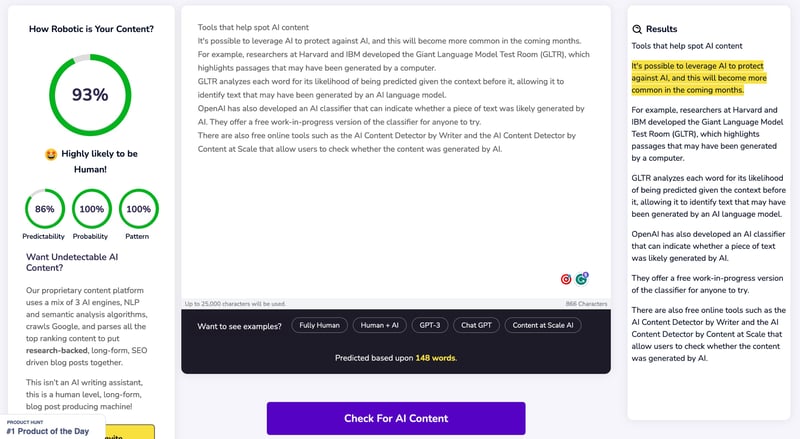
Task: Click the 93% circular score gauge
Action: pos(89,95)
